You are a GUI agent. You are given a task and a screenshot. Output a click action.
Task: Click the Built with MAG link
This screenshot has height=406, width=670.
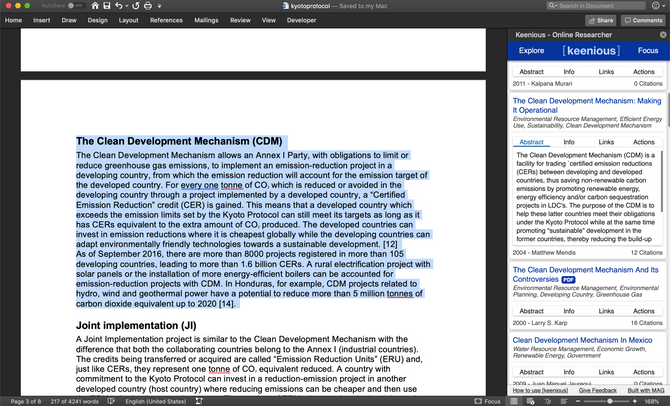coord(646,390)
